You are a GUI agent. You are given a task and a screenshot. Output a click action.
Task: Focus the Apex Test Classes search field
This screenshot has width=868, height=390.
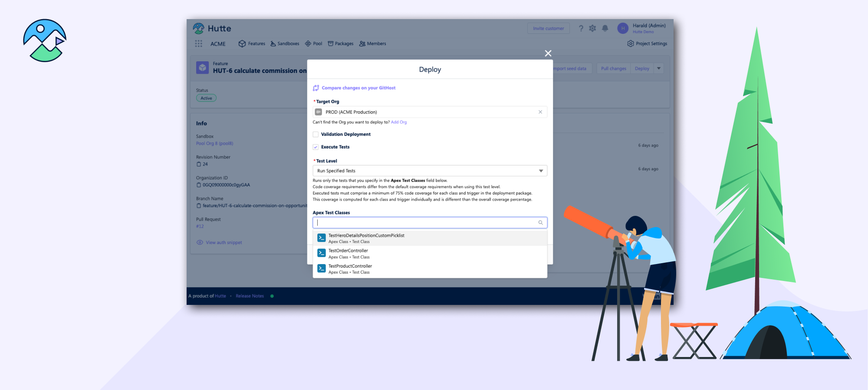coord(430,223)
